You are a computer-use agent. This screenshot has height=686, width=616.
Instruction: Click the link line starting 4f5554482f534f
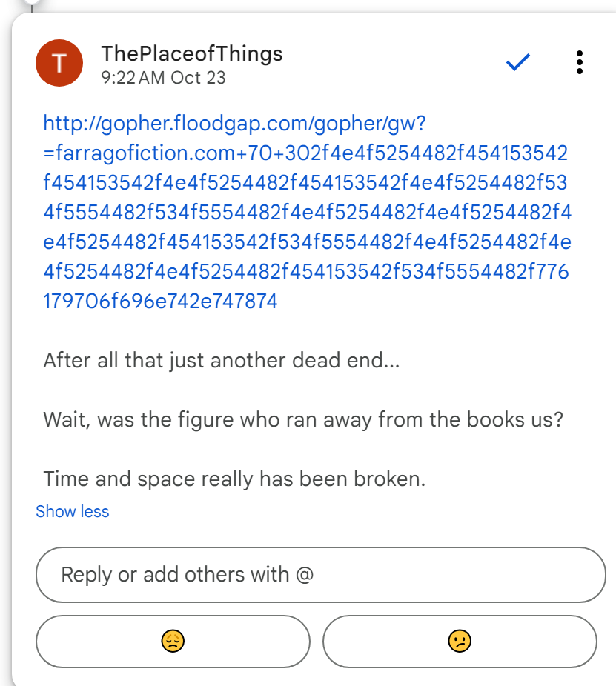[307, 213]
